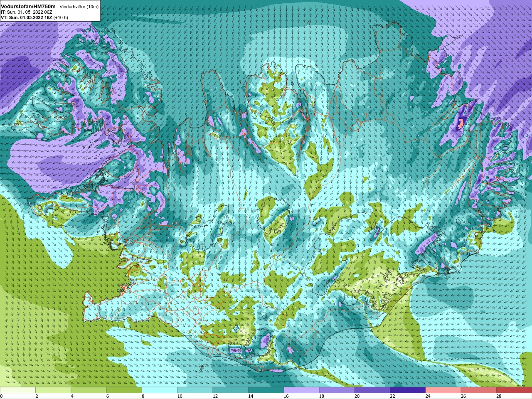The height and width of the screenshot is (399, 532).
Task: Click the legend scale value '4'
Action: [72, 396]
